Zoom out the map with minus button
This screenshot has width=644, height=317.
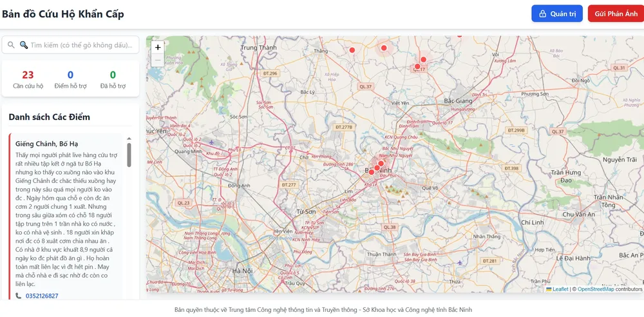click(x=158, y=61)
